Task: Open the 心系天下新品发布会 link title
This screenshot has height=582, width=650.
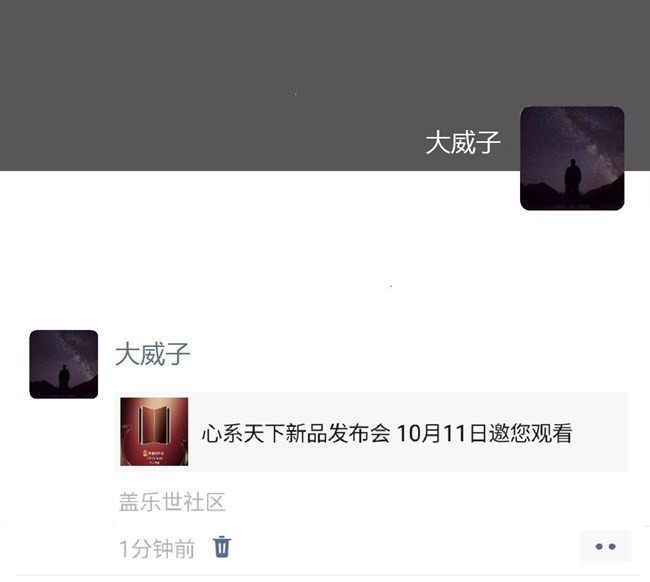Action: pos(387,433)
